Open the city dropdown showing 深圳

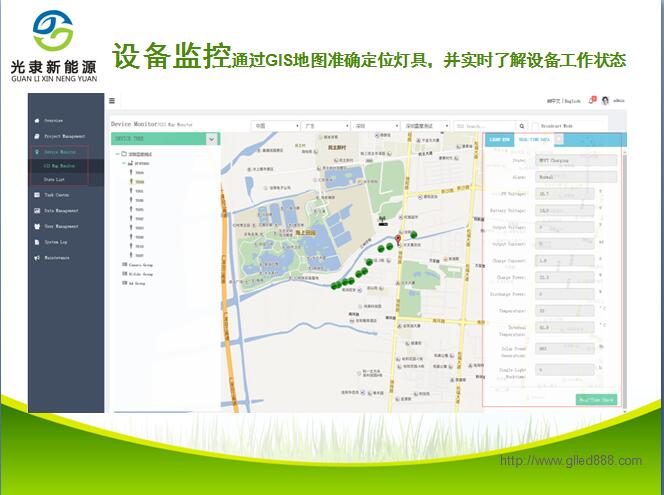click(x=376, y=126)
